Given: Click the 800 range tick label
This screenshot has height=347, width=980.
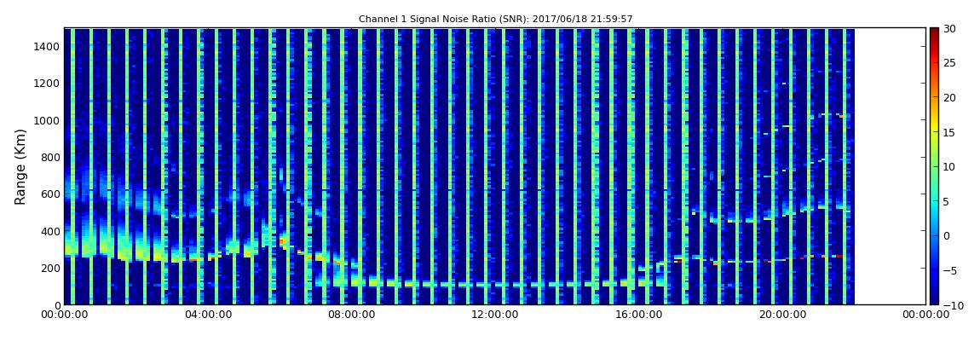Looking at the screenshot, I should pos(51,158).
